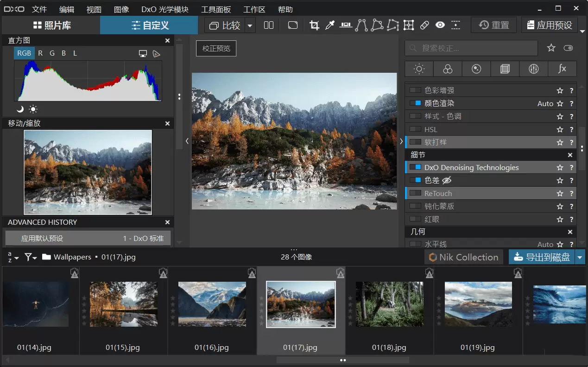Open the export to disk dropdown arrow

(x=580, y=257)
